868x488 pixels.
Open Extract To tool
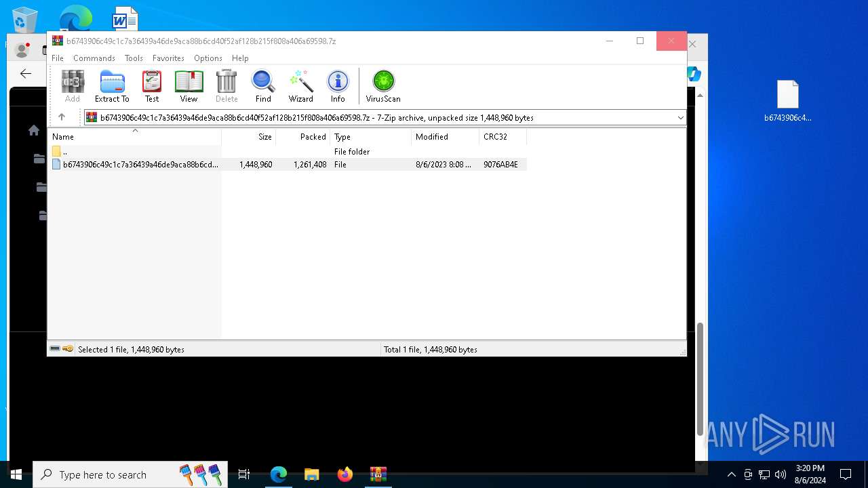tap(112, 86)
